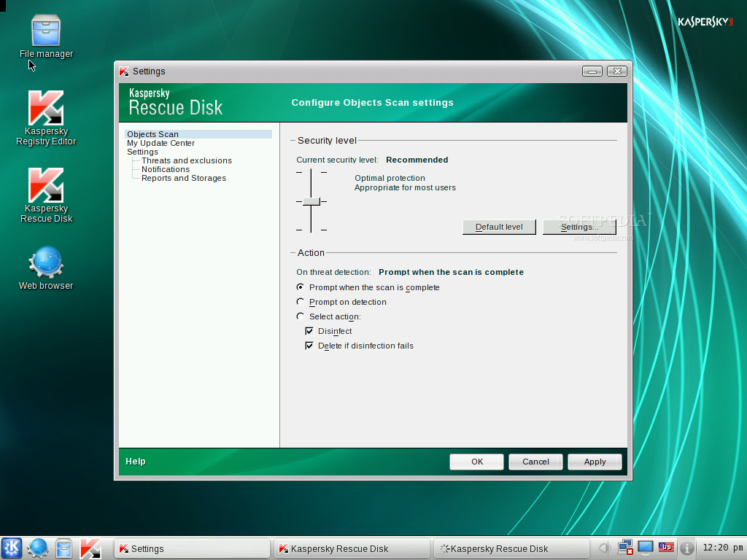
Task: Click the info tray icon
Action: tap(686, 548)
